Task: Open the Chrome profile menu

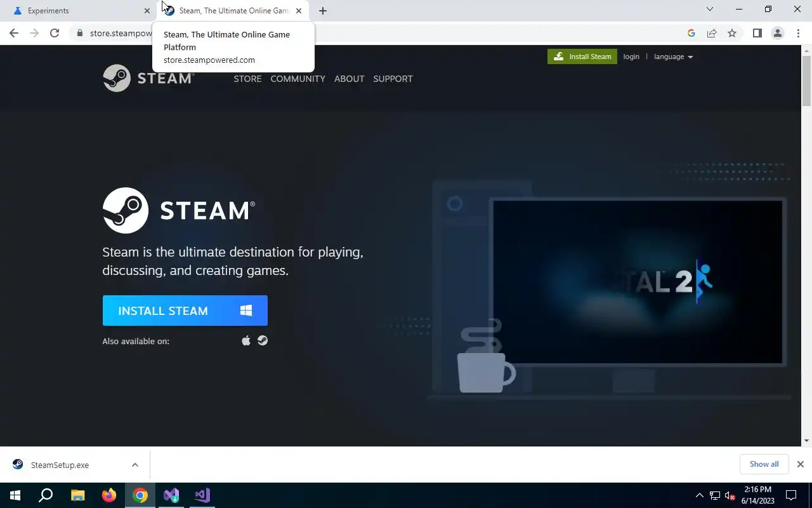Action: point(778,33)
